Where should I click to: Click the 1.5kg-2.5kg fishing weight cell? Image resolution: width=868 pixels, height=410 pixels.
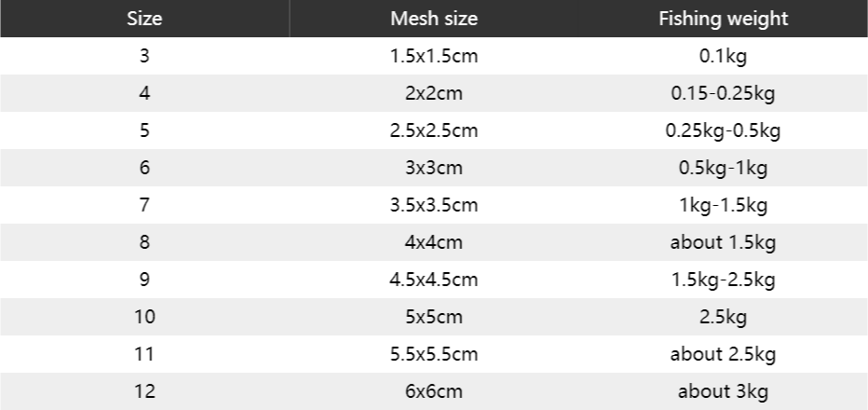click(x=723, y=280)
